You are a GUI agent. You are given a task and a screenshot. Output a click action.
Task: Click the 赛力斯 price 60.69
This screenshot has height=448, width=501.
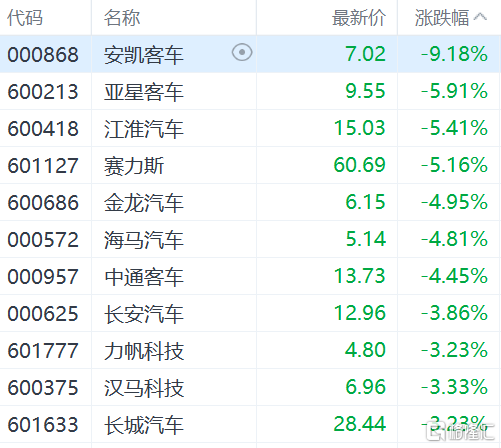tap(360, 165)
